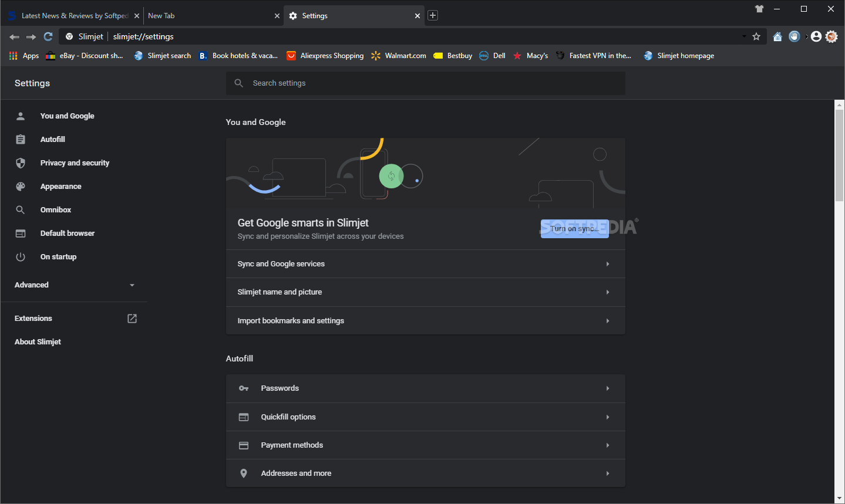This screenshot has width=845, height=504.
Task: Select On startup in sidebar
Action: [x=58, y=257]
